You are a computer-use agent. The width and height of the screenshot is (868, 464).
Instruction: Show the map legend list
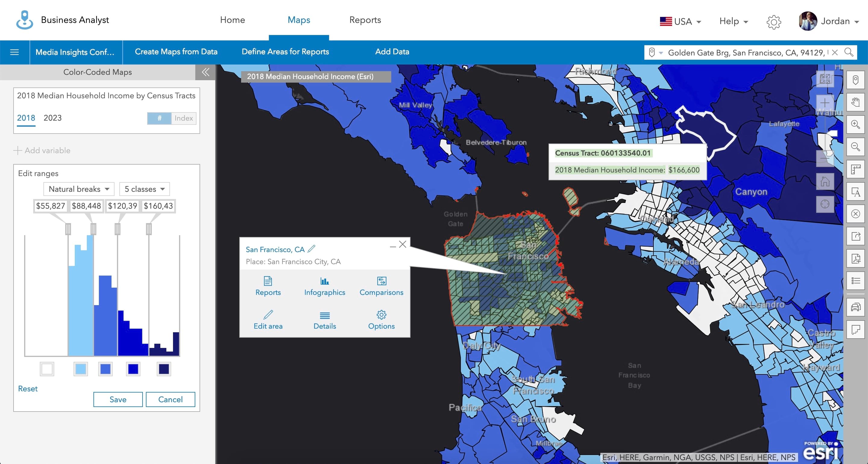pyautogui.click(x=856, y=281)
